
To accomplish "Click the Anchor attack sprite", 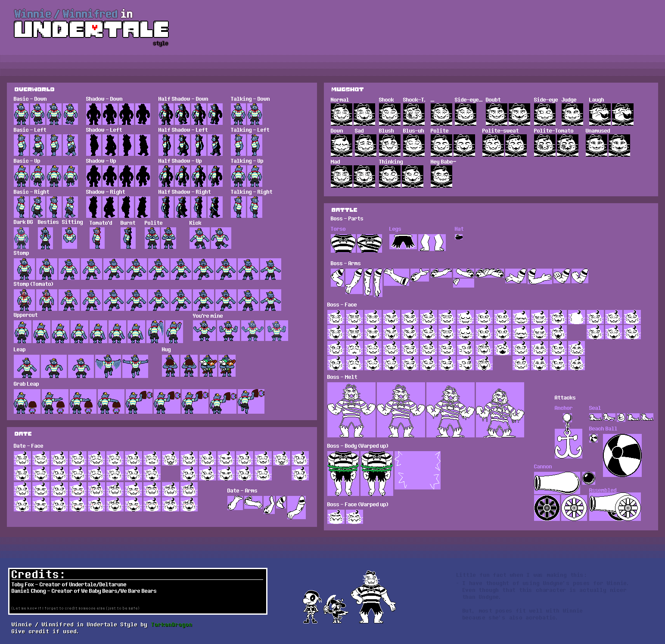I will point(568,436).
